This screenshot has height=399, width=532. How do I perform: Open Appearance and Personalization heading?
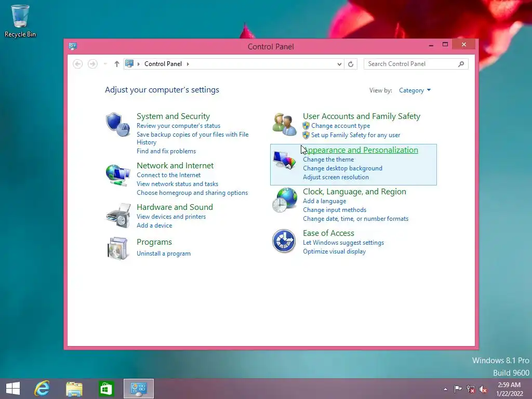click(x=361, y=150)
